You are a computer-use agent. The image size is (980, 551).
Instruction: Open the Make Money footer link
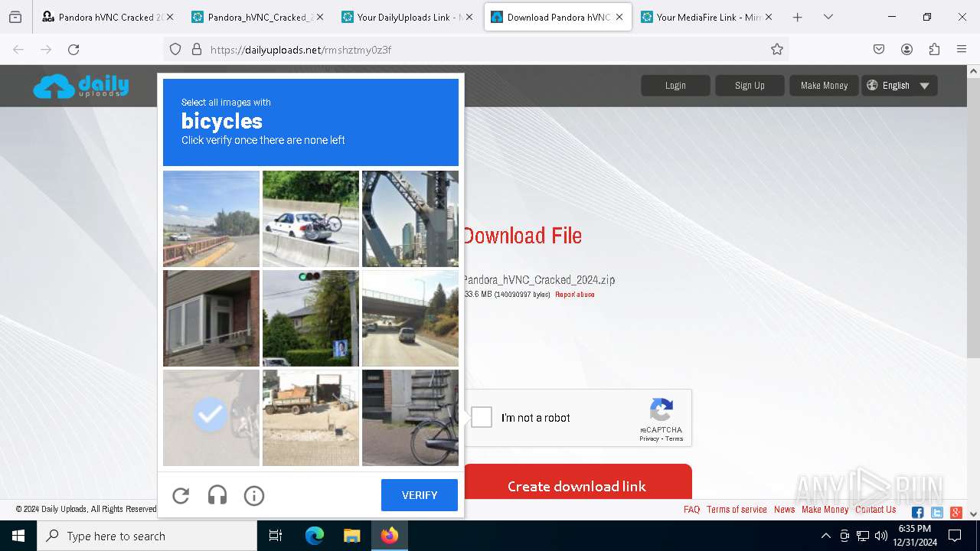coord(825,510)
